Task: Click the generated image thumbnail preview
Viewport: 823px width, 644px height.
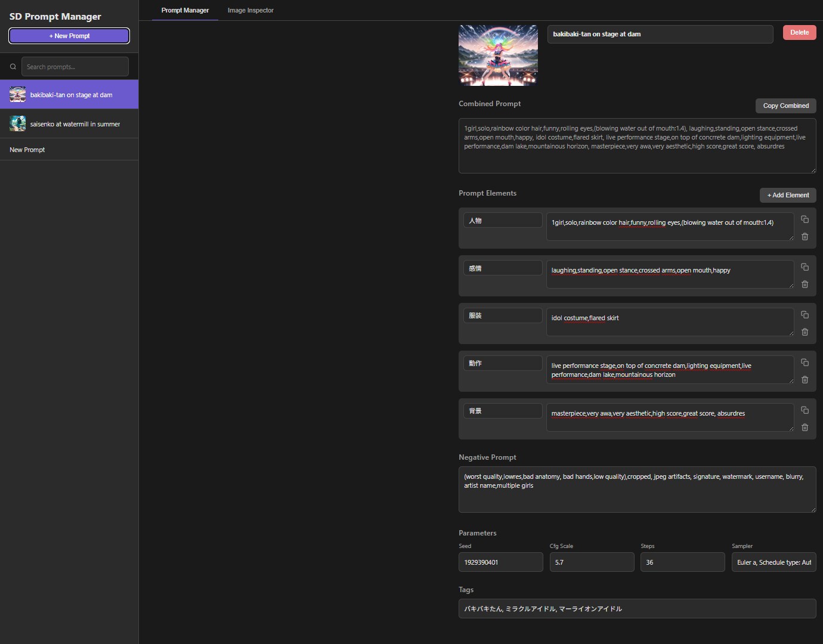Action: click(x=498, y=55)
